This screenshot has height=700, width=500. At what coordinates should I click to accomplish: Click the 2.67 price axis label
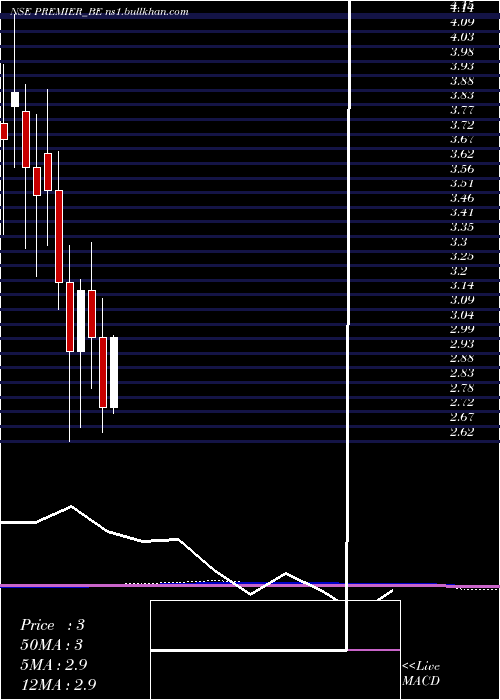[462, 417]
